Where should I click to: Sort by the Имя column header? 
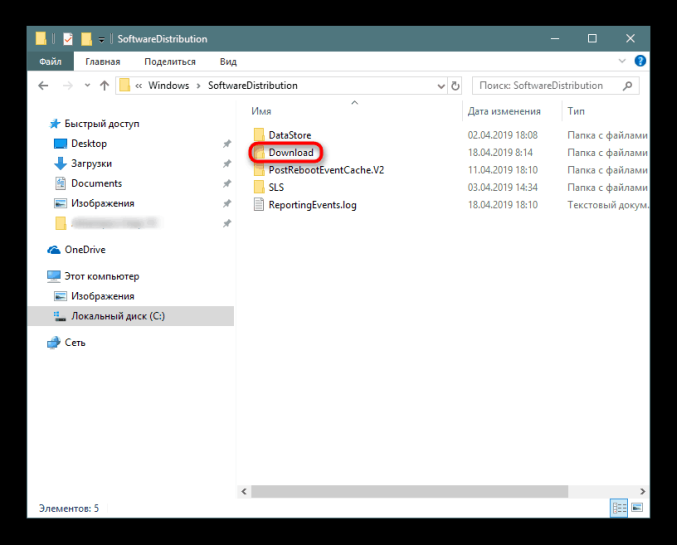261,111
